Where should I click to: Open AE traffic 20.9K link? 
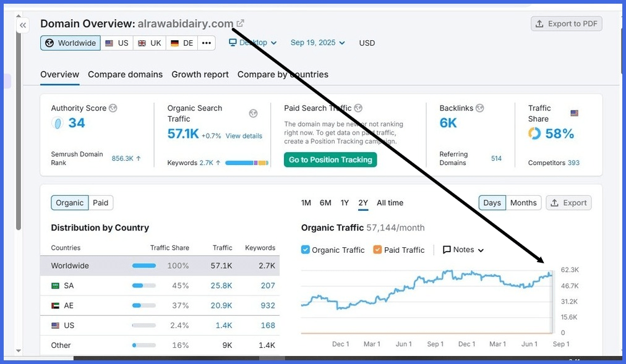point(221,306)
